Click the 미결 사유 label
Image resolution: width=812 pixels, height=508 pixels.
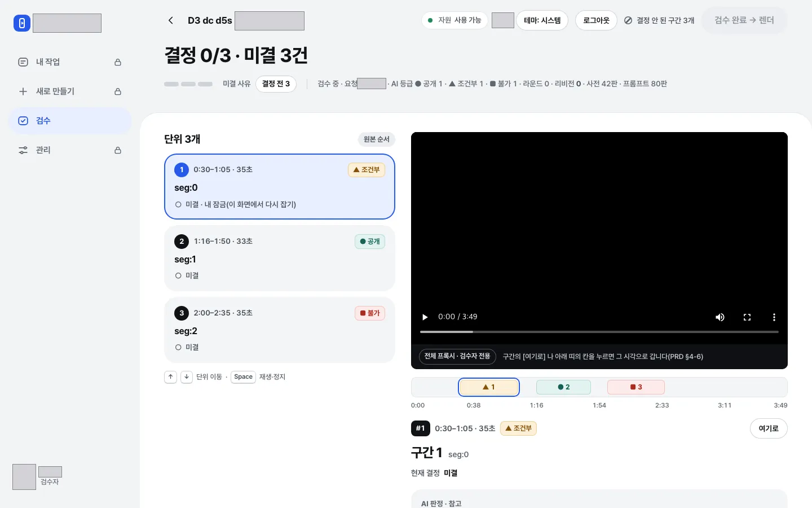click(237, 84)
